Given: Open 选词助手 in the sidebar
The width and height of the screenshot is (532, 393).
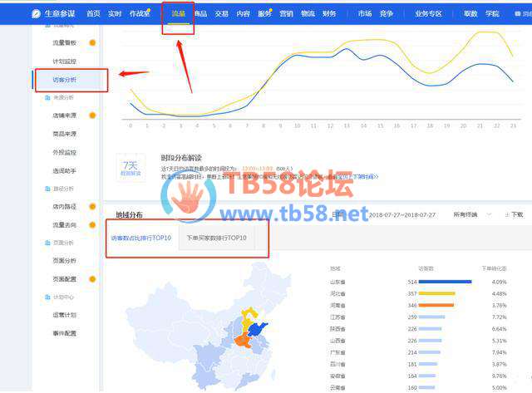Looking at the screenshot, I should click(65, 170).
